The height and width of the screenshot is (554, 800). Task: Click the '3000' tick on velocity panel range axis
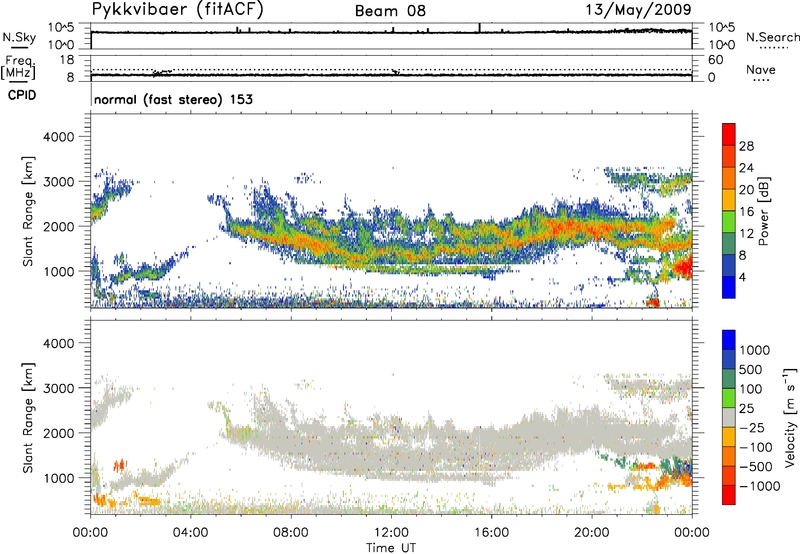pos(58,388)
